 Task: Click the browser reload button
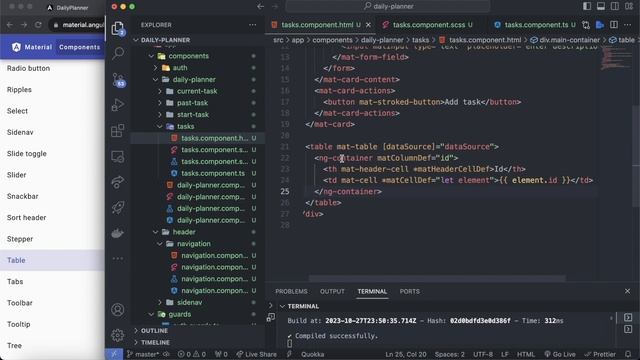tap(38, 25)
